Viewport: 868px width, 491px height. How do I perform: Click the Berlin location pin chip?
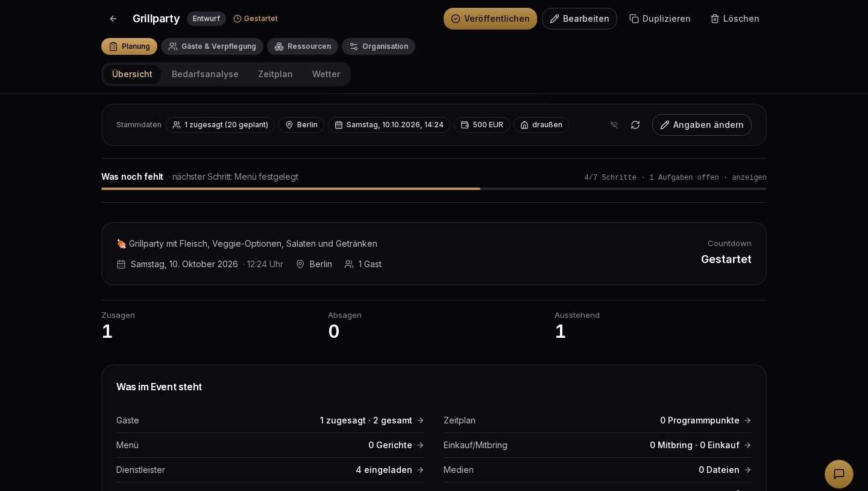pos(301,125)
